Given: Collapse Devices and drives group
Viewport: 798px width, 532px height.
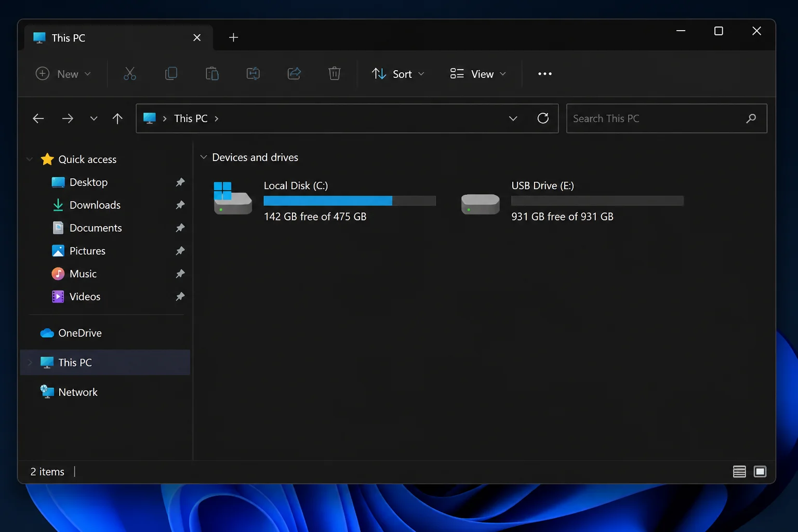Looking at the screenshot, I should 204,157.
